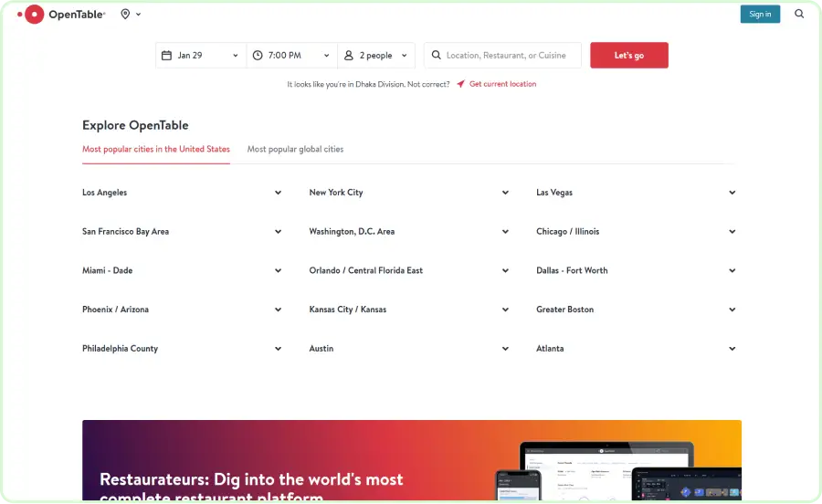Expand the Las Vegas chevron
Image resolution: width=822 pixels, height=504 pixels.
click(732, 193)
